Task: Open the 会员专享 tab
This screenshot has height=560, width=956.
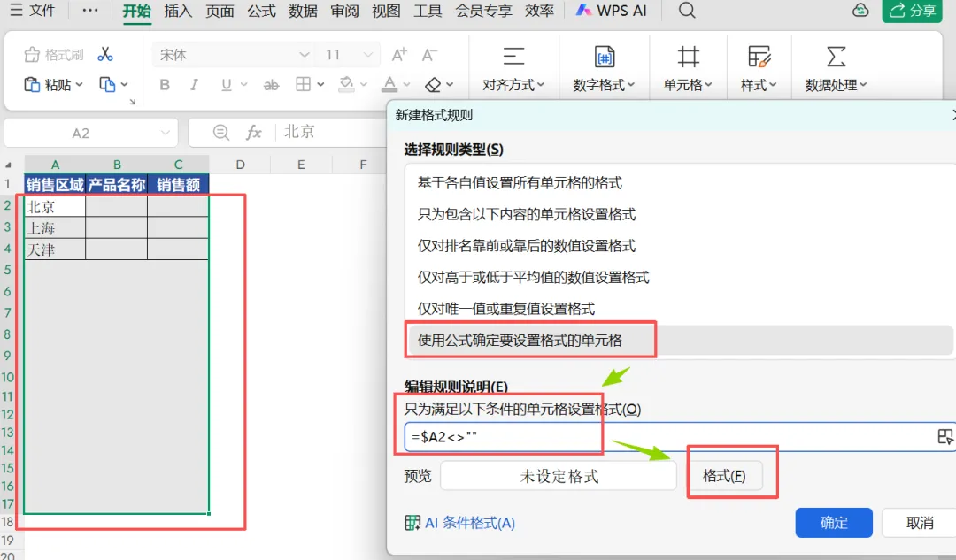Action: pyautogui.click(x=483, y=11)
